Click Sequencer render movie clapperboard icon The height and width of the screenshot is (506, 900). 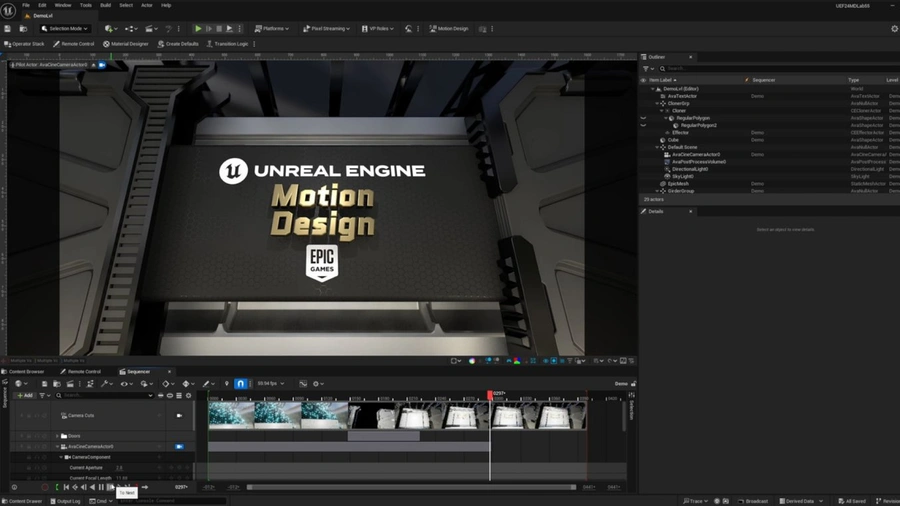click(x=70, y=384)
